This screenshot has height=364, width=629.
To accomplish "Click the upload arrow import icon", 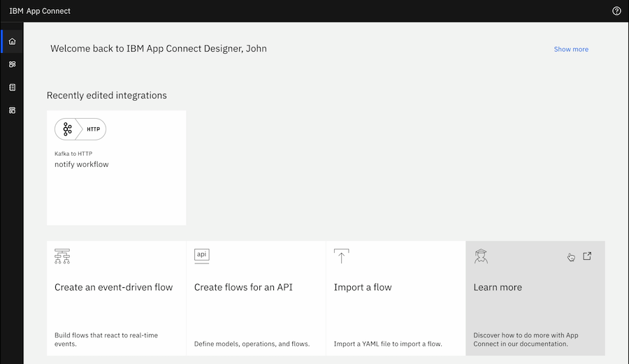I will (341, 256).
